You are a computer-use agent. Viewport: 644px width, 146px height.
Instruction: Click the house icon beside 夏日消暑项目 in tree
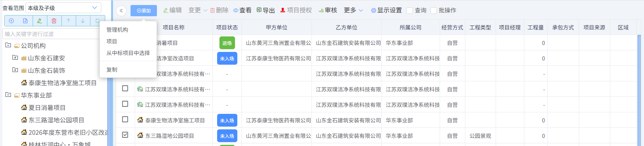[24, 107]
